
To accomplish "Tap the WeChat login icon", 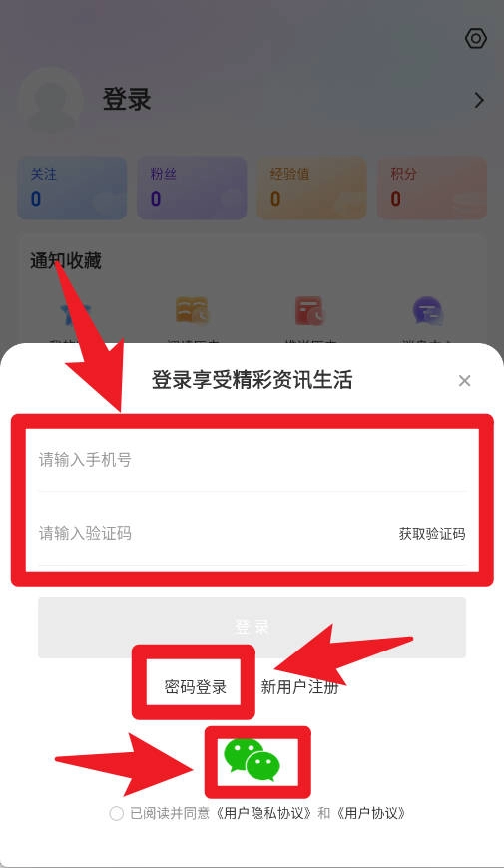I will pyautogui.click(x=252, y=760).
